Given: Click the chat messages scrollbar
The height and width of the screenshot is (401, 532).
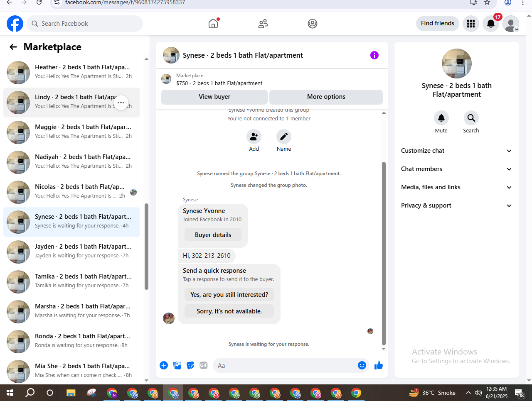Looking at the screenshot, I should (384, 253).
